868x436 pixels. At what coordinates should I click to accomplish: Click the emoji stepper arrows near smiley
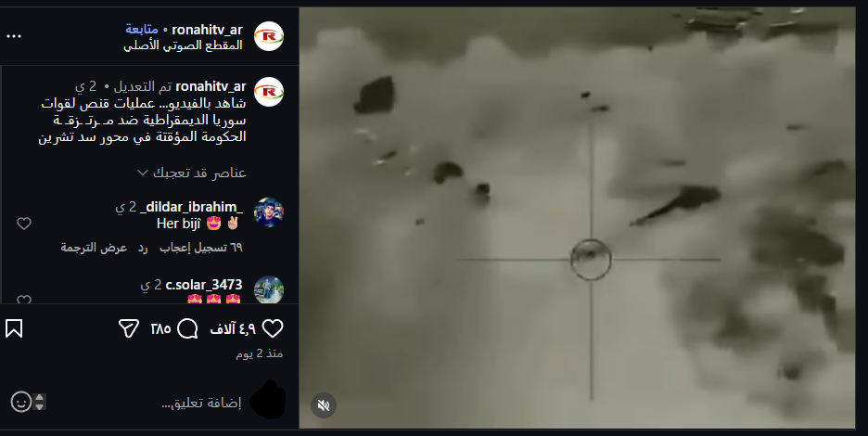tap(39, 402)
